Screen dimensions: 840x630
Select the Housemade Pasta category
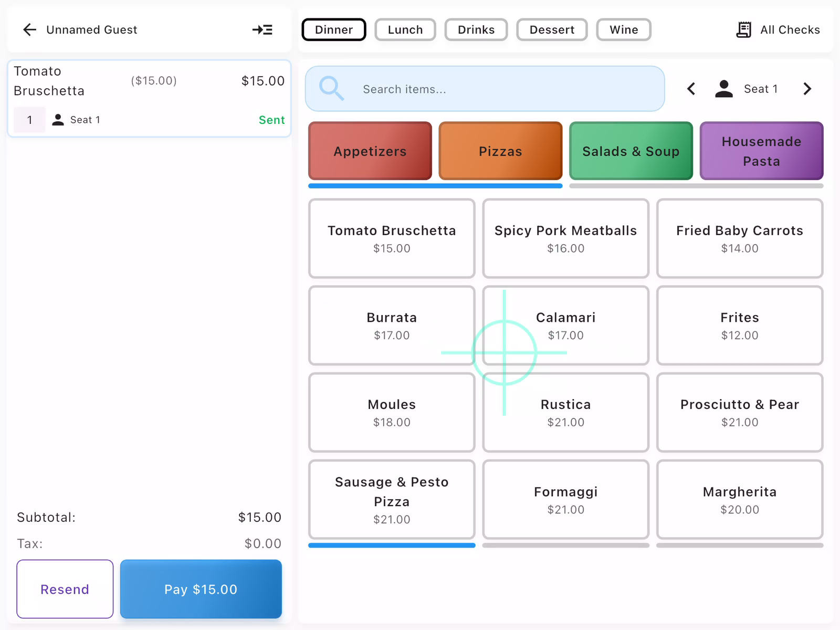761,151
